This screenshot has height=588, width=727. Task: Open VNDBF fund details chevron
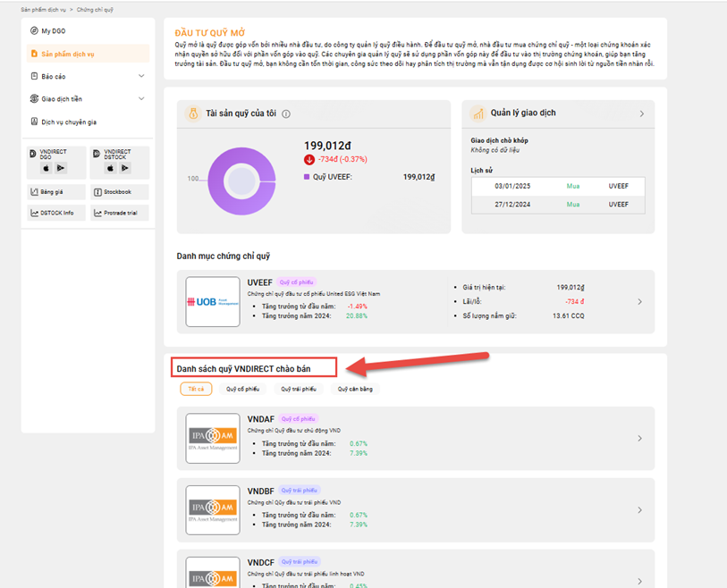click(640, 510)
